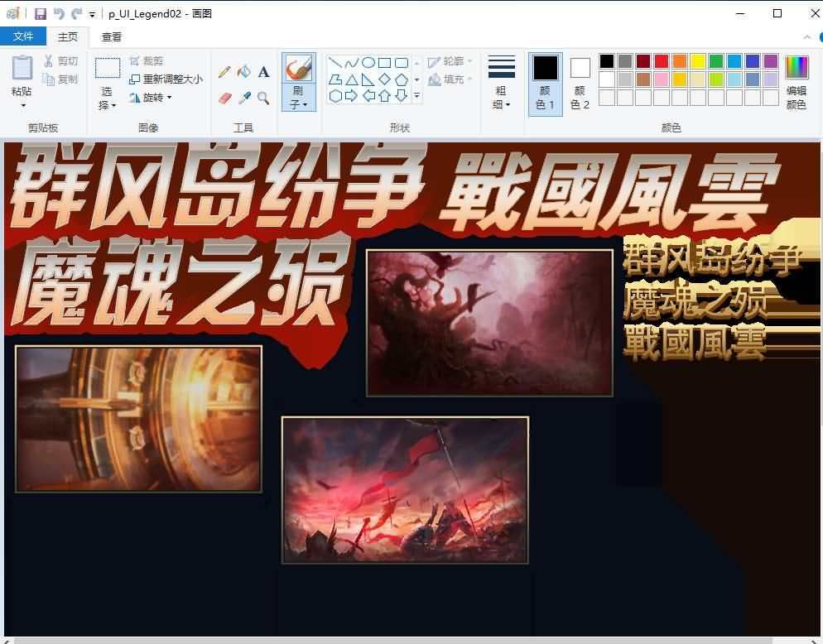The width and height of the screenshot is (823, 644).
Task: Expand the 粗细 line thickness dropdown
Action: pyautogui.click(x=501, y=98)
